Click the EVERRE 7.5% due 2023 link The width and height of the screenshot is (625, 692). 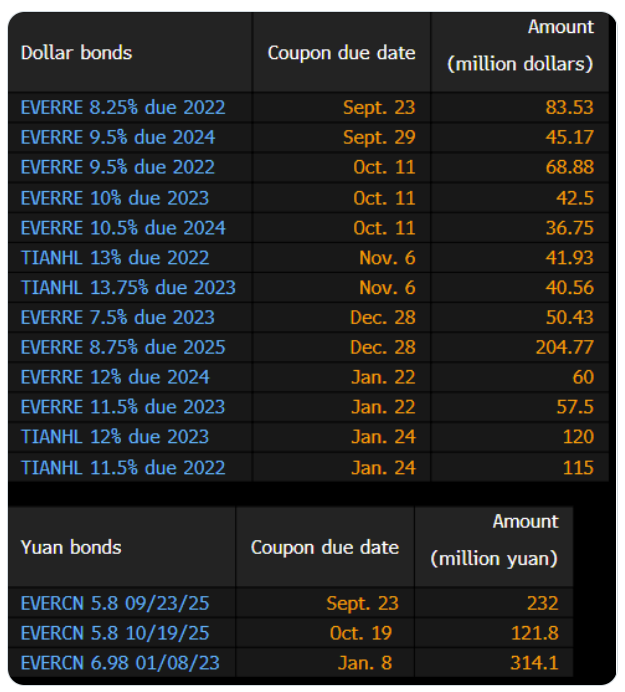coord(118,317)
